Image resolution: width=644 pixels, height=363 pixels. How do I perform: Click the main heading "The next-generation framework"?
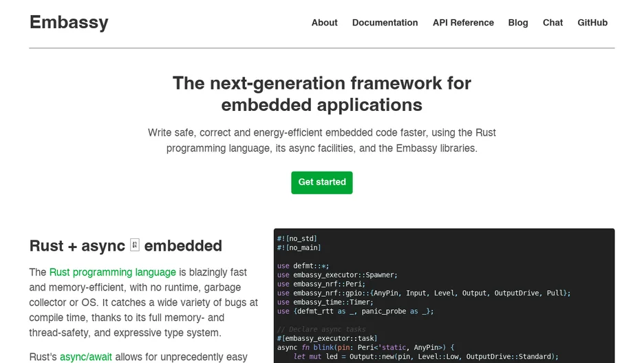[x=322, y=94]
